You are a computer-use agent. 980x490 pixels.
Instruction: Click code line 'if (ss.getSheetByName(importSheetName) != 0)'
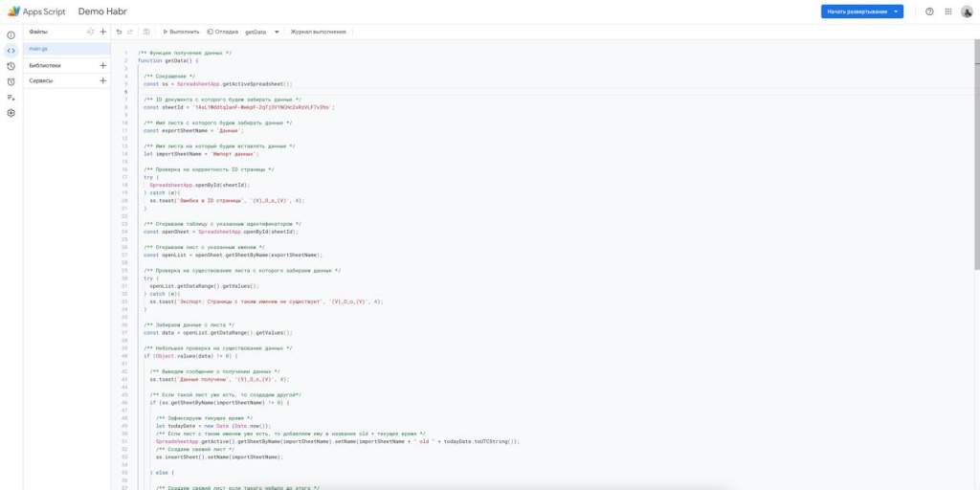[x=219, y=403]
